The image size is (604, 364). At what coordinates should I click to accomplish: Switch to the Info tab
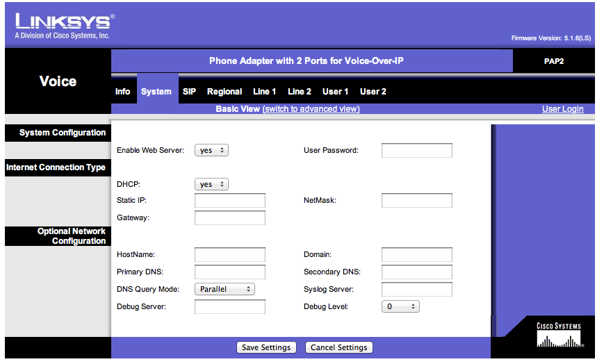tap(122, 92)
